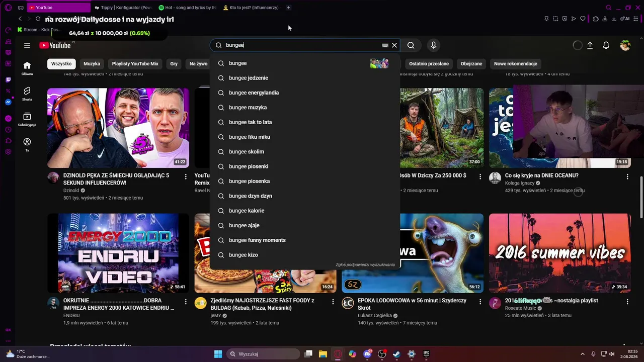644x362 pixels.
Task: Select the Ostatnio przesłane chip
Action: [429, 64]
